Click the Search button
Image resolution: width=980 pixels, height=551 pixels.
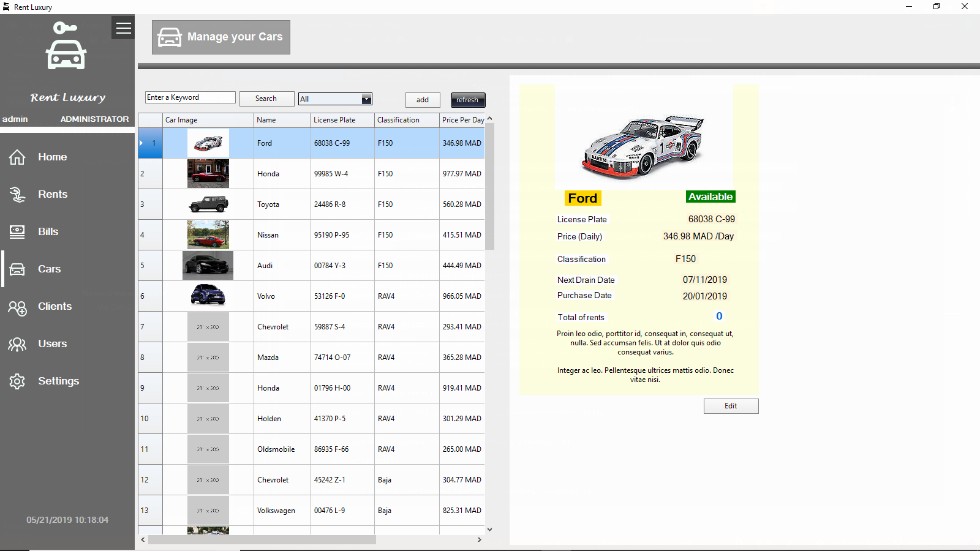click(x=266, y=99)
